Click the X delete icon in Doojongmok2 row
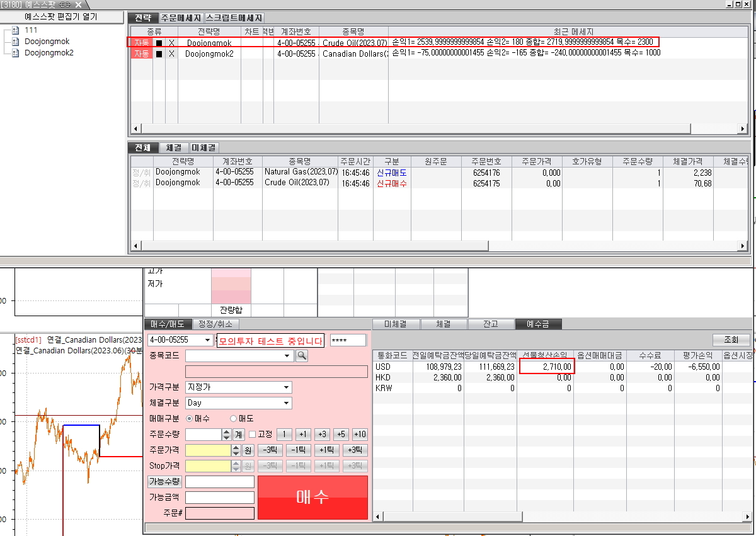756x536 pixels. coord(171,54)
